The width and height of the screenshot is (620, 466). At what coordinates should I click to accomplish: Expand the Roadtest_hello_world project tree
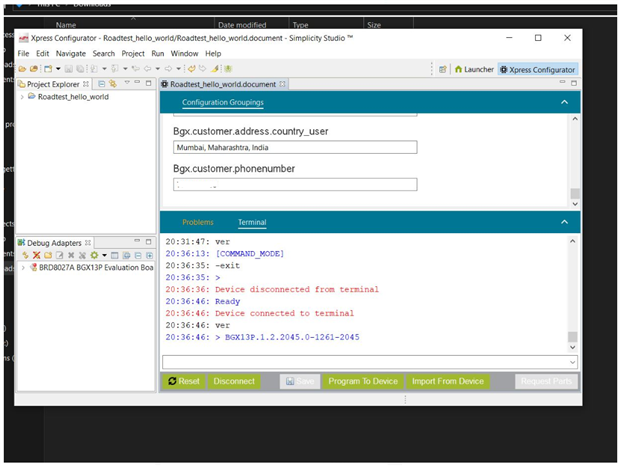[x=23, y=98]
